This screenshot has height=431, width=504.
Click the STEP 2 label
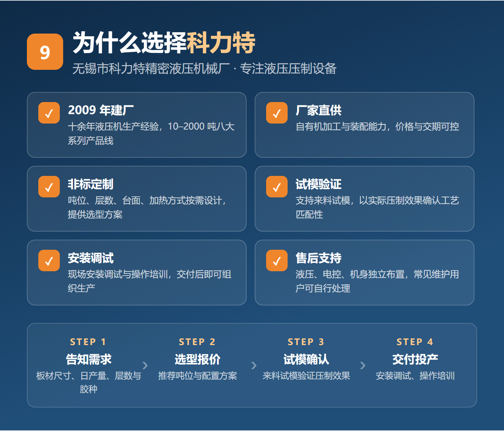click(197, 342)
